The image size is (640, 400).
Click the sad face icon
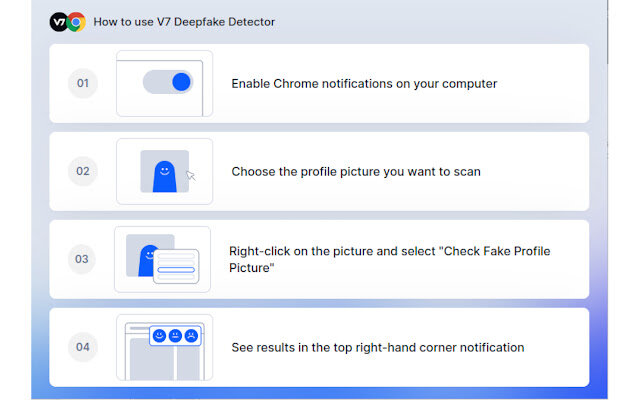click(191, 336)
